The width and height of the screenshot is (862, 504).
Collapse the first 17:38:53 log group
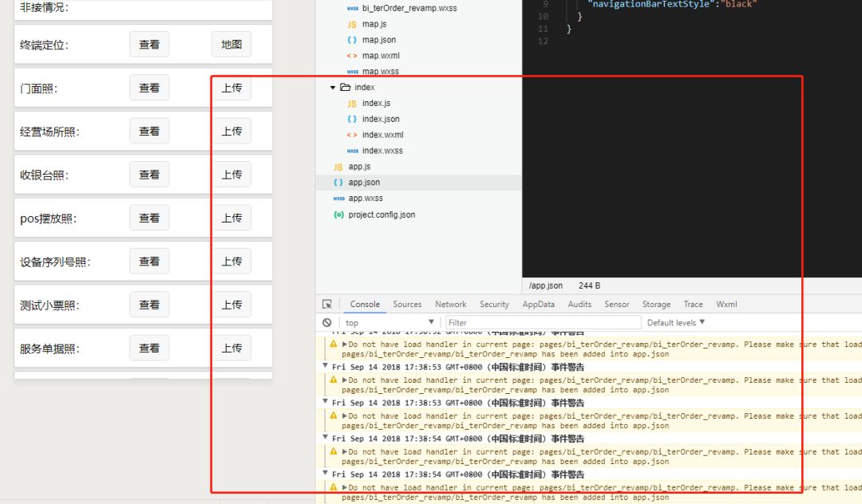[325, 366]
